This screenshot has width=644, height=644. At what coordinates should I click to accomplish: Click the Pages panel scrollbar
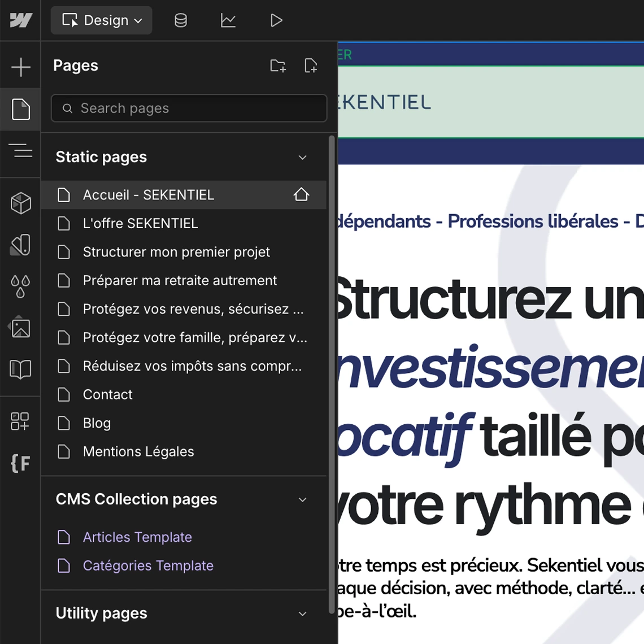point(332,375)
